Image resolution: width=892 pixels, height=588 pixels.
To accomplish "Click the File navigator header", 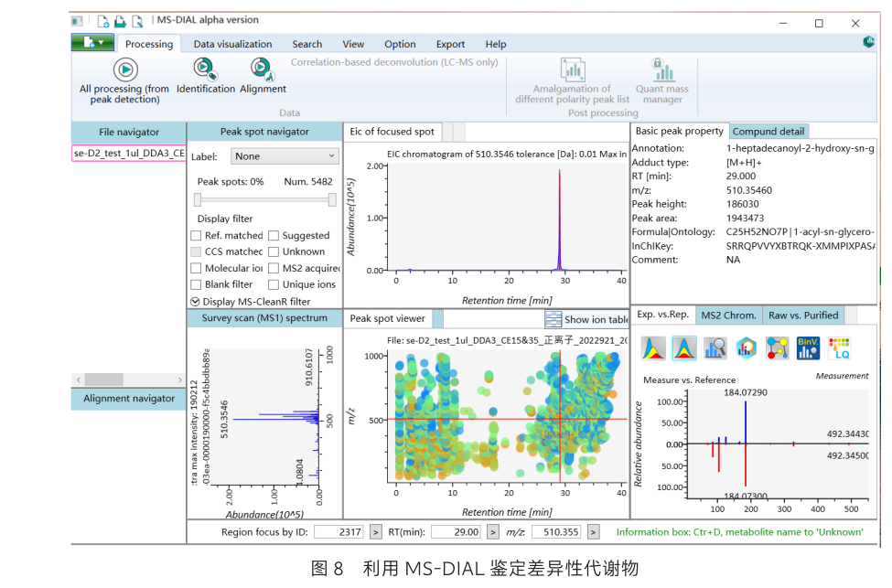I will pyautogui.click(x=129, y=132).
